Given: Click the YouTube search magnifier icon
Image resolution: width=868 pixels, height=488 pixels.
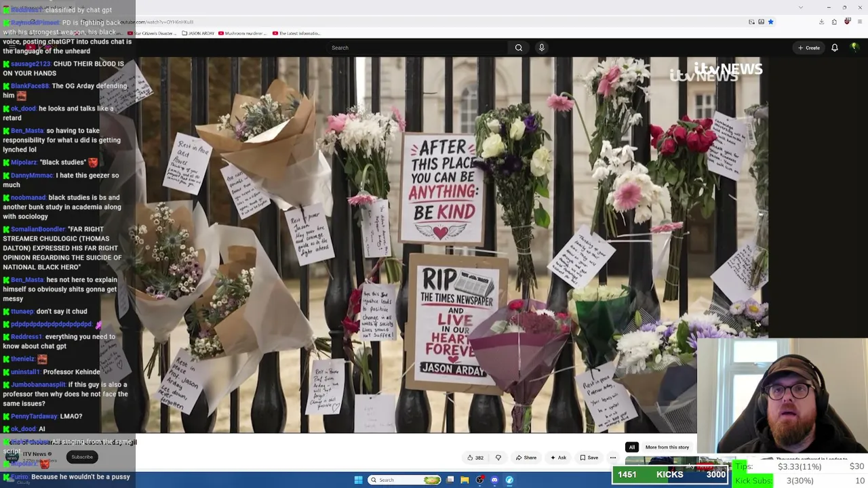Looking at the screenshot, I should pyautogui.click(x=519, y=47).
